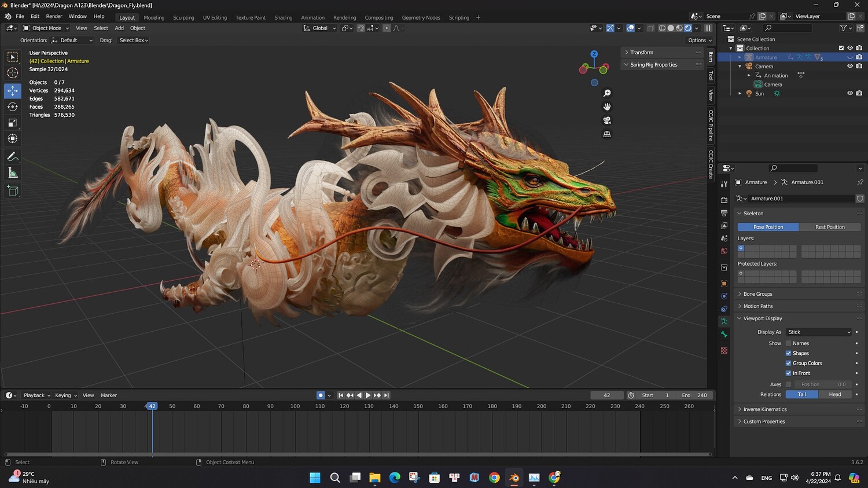
Task: Activate the Annotate tool
Action: click(x=12, y=157)
